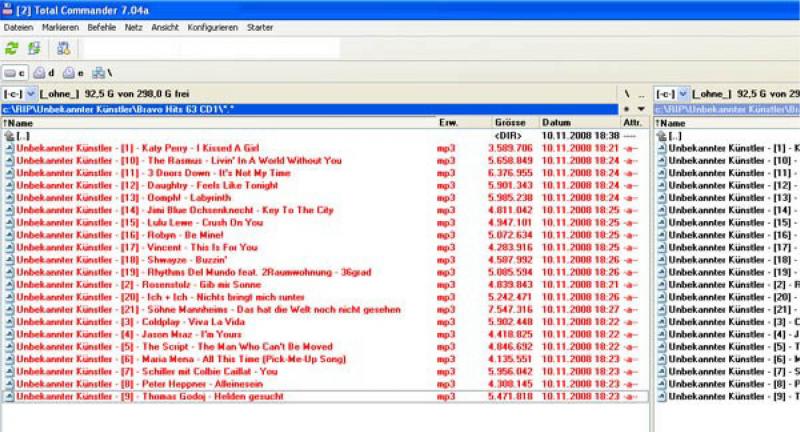Click the left panel path bar
Image resolution: width=800 pixels, height=432 pixels.
pyautogui.click(x=310, y=109)
